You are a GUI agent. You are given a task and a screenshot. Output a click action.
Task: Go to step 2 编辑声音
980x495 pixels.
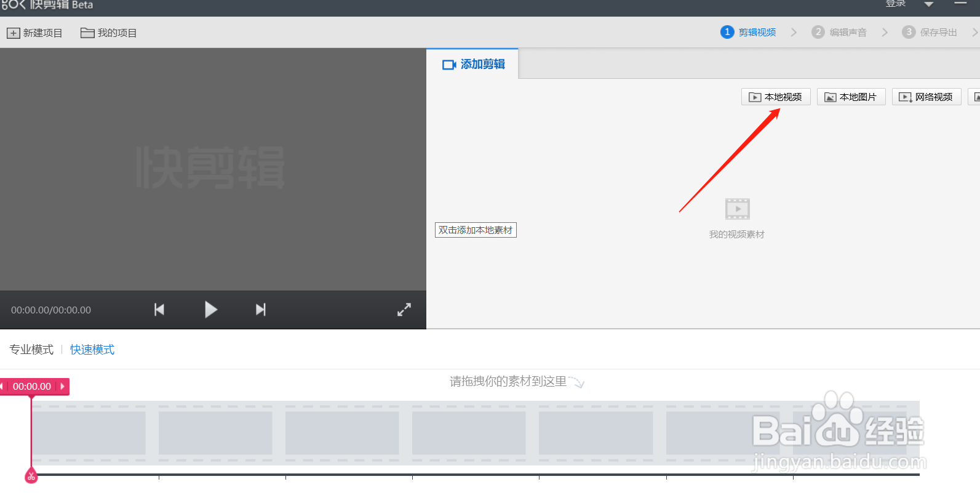click(x=839, y=32)
